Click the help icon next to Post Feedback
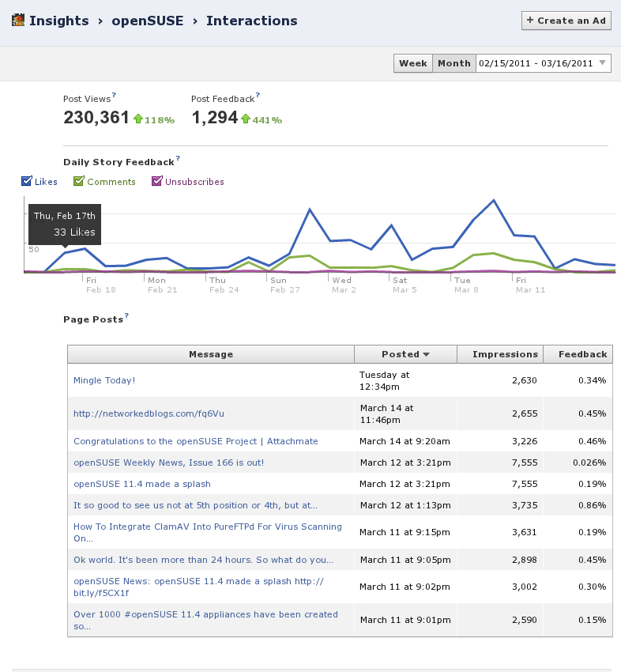The height and width of the screenshot is (672, 621). coord(258,96)
